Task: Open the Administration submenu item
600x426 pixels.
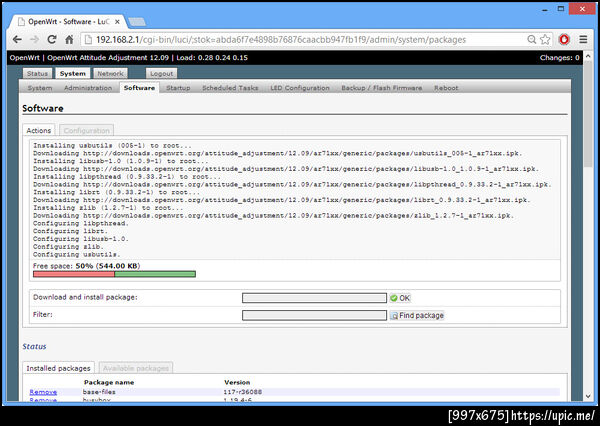Action: [88, 88]
